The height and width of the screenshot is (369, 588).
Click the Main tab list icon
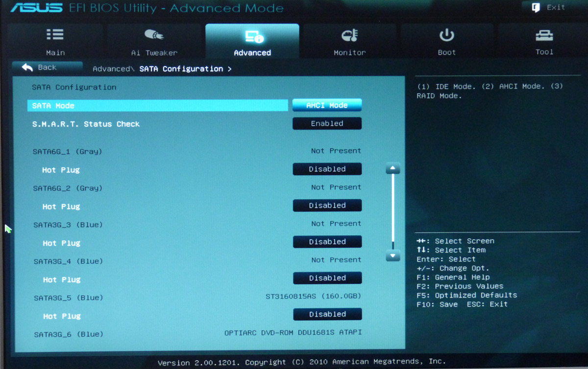click(x=55, y=35)
